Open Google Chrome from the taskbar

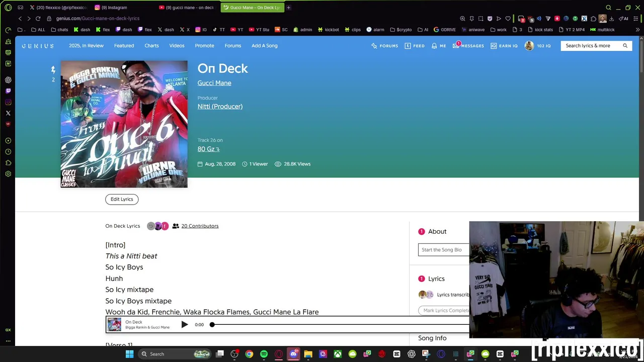click(x=249, y=354)
